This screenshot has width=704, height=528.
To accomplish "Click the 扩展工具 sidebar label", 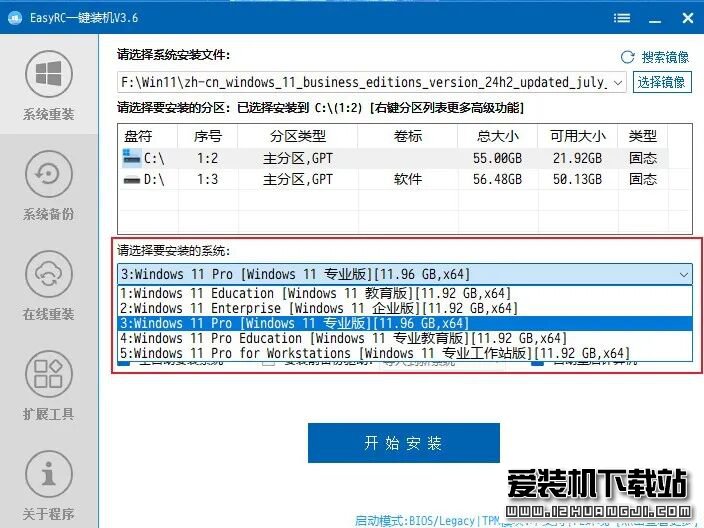I will click(x=48, y=414).
